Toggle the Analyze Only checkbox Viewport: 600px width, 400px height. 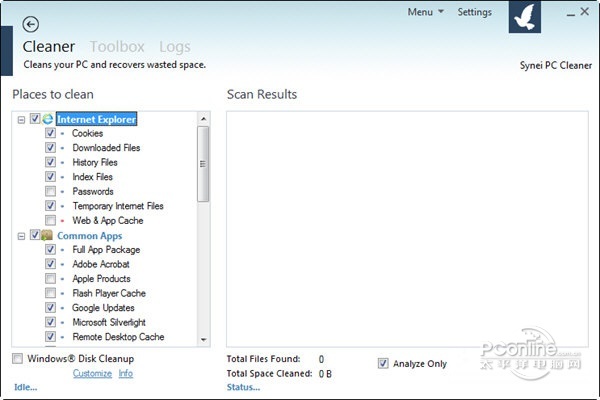[383, 363]
